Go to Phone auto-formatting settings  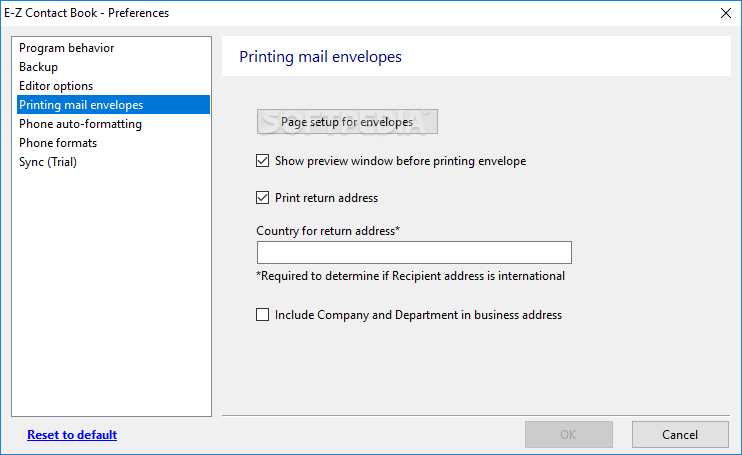[113, 124]
